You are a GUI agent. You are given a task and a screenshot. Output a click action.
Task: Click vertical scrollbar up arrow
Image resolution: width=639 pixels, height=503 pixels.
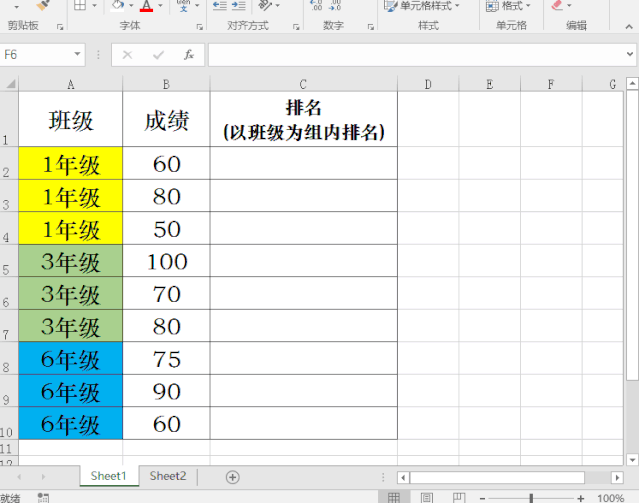pyautogui.click(x=632, y=84)
